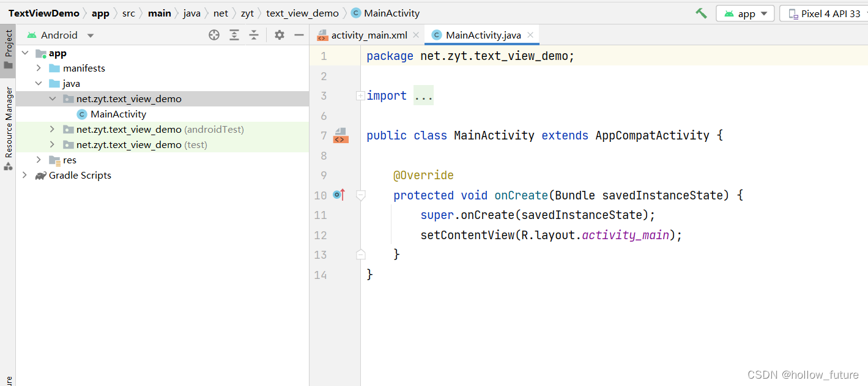Click the package statement on line 1
This screenshot has height=386, width=868.
click(470, 56)
